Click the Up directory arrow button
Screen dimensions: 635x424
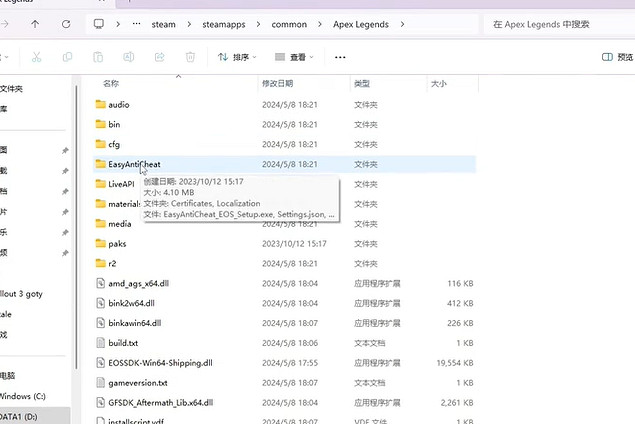[35, 24]
